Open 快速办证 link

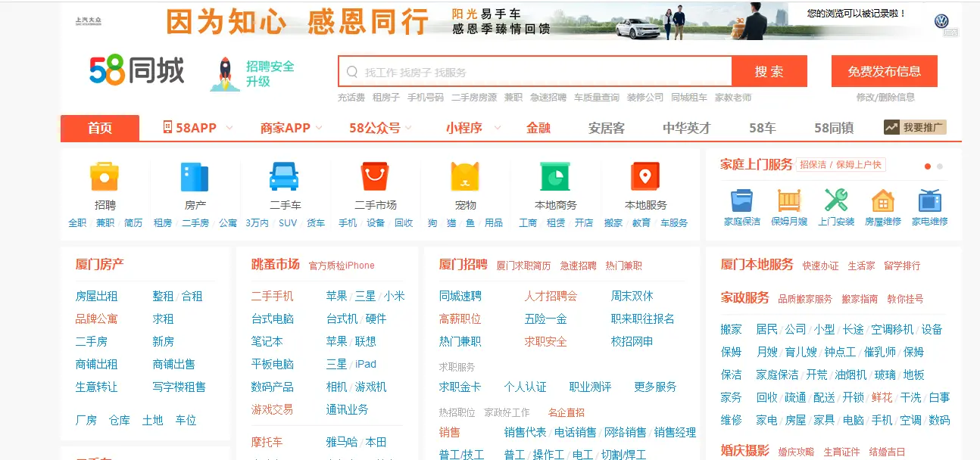pyautogui.click(x=820, y=266)
